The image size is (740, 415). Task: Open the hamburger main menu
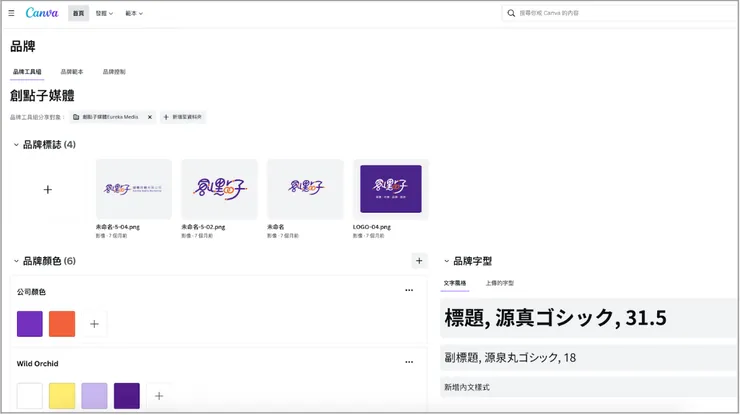pos(11,13)
